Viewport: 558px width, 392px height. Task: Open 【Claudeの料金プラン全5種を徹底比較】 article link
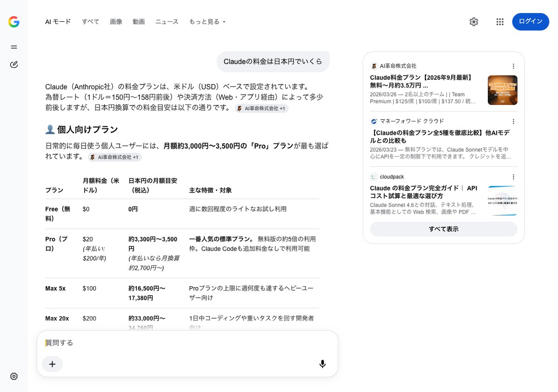440,137
